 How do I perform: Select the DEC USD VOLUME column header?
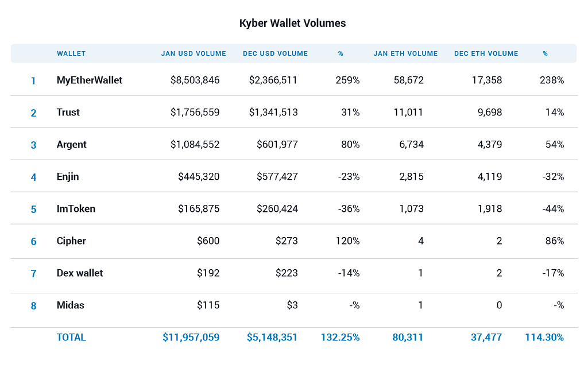tap(275, 53)
